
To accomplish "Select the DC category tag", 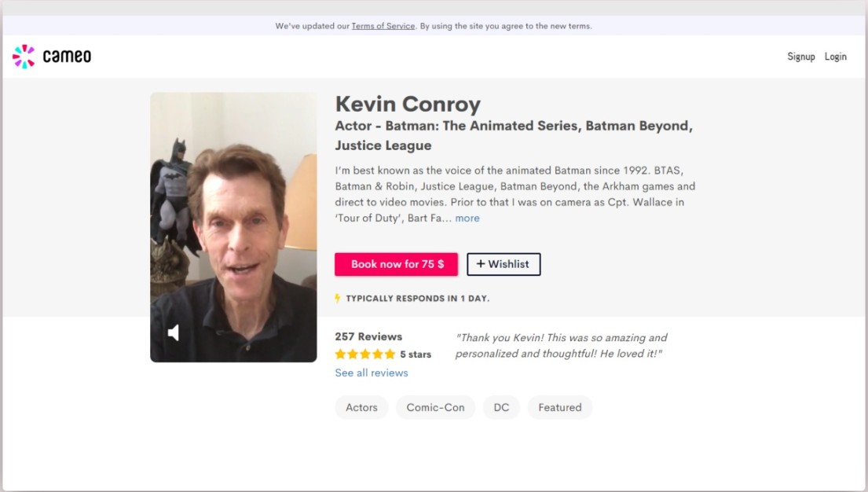I will tap(501, 407).
